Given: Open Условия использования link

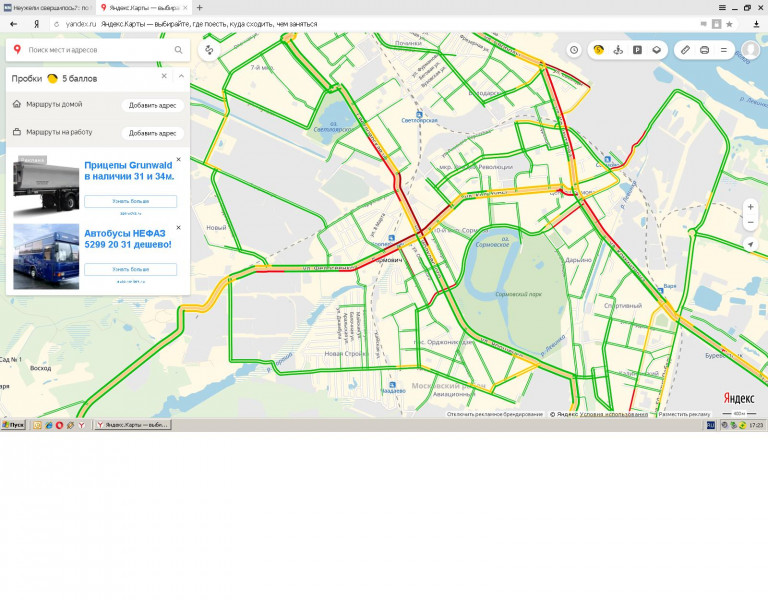Looking at the screenshot, I should (613, 414).
